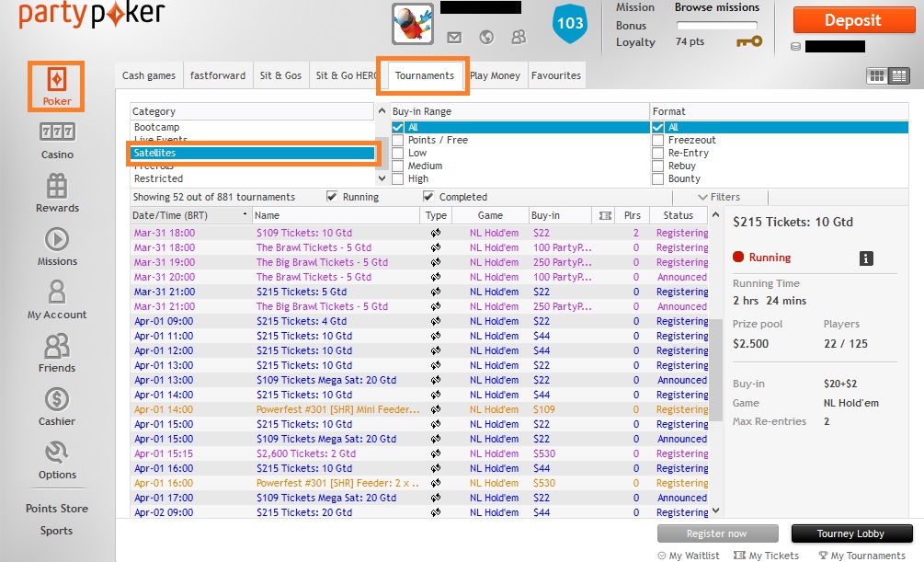Image resolution: width=924 pixels, height=562 pixels.
Task: Click tournament list scroll up arrow
Action: click(x=715, y=215)
